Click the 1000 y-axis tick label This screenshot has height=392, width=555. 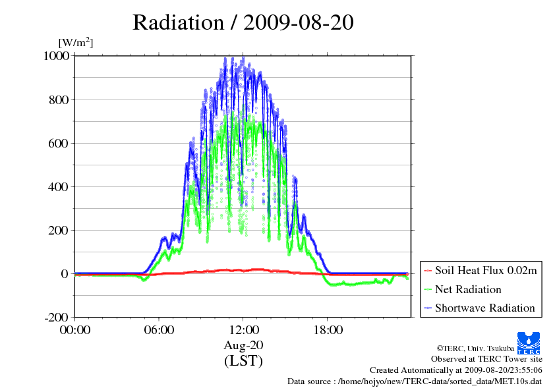coord(56,56)
